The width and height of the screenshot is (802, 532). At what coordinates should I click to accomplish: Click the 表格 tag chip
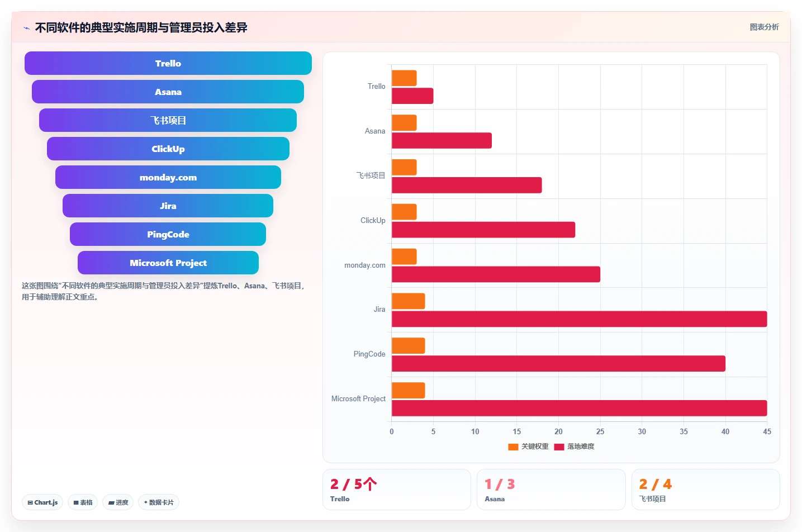point(83,502)
